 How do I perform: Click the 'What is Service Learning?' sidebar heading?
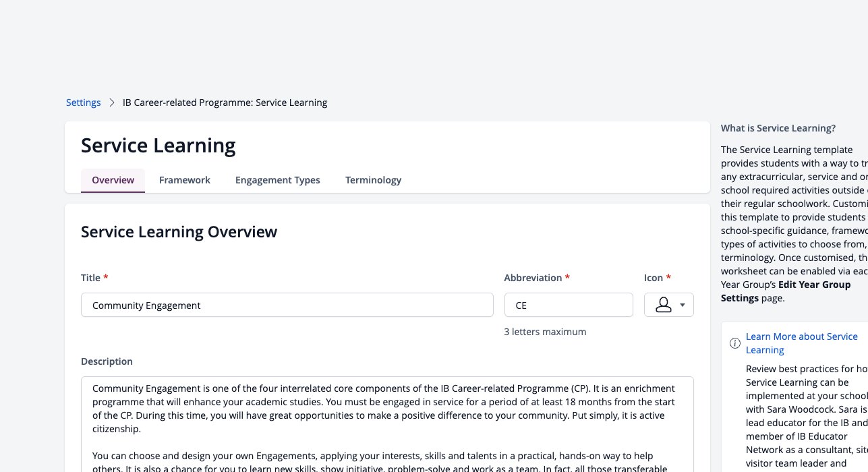pyautogui.click(x=778, y=128)
